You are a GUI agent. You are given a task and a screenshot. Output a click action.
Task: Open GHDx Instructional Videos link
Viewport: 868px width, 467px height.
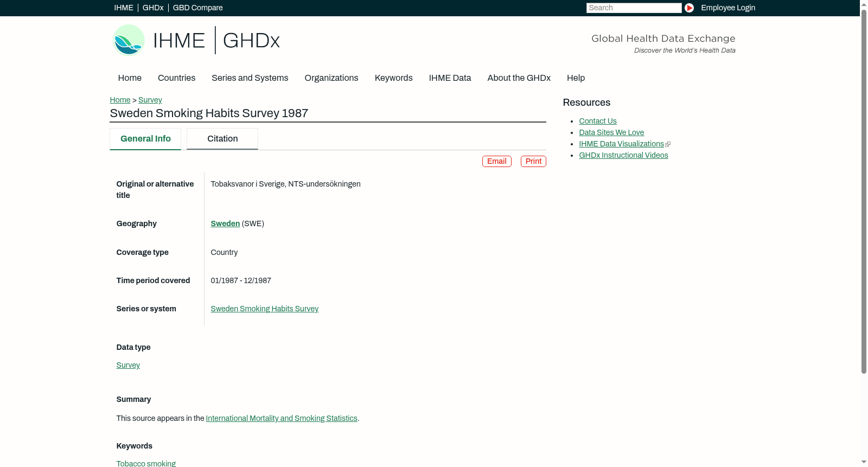pos(623,156)
